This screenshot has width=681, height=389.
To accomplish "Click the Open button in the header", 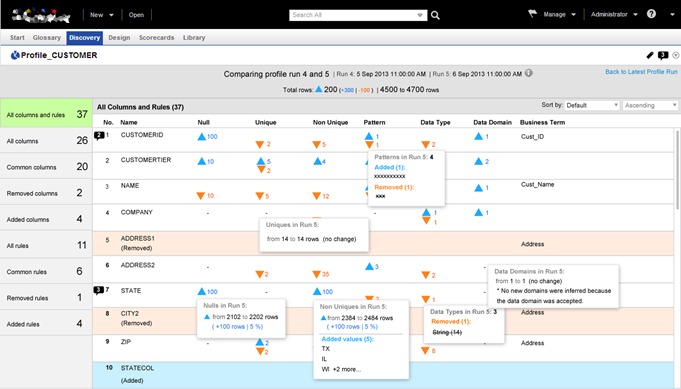I will tap(136, 15).
